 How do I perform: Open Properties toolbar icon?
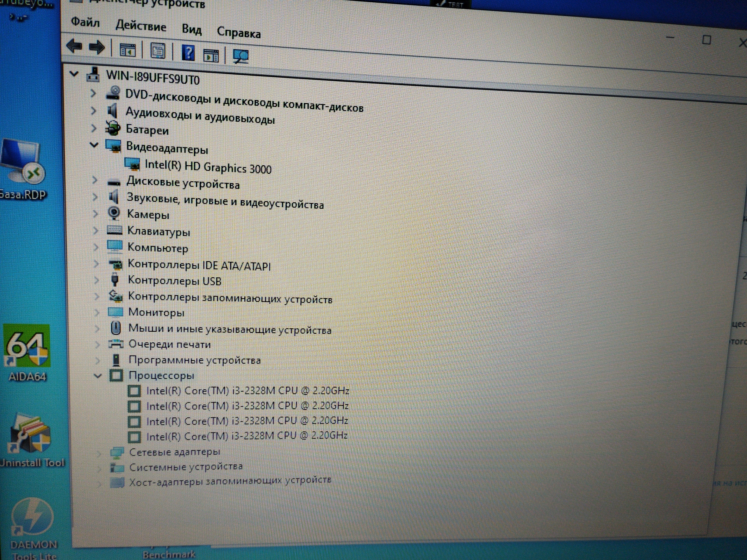pyautogui.click(x=158, y=51)
